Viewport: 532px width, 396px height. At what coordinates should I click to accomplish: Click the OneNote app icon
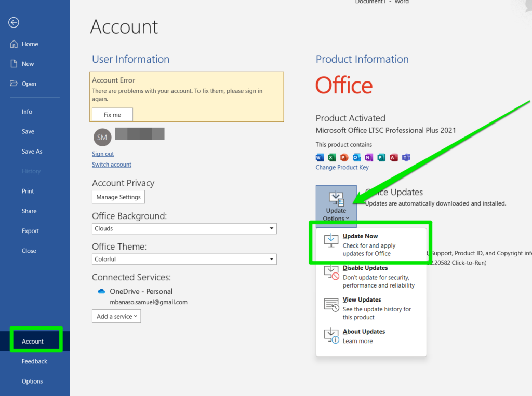point(368,157)
